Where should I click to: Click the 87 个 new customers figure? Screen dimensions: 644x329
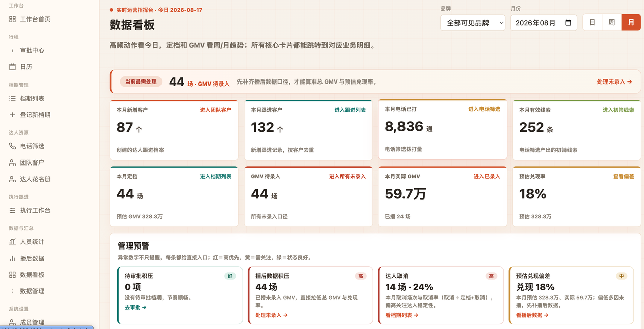pos(129,128)
